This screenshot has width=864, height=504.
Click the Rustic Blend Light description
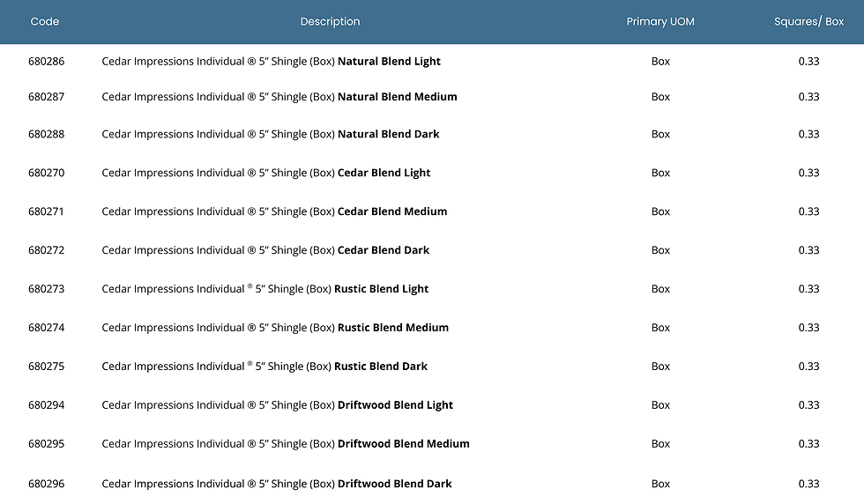pyautogui.click(x=264, y=289)
